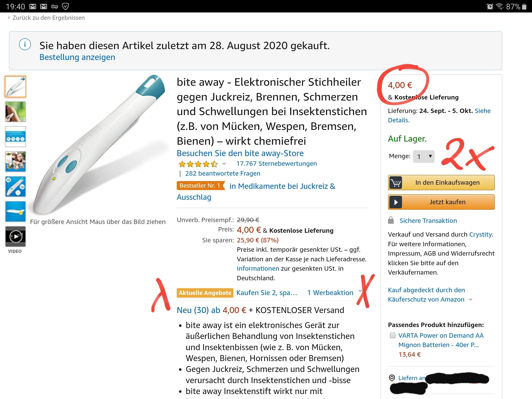Screen dimensions: 532x399
Task: Expand the star rating breakdown chevron
Action: click(224, 164)
